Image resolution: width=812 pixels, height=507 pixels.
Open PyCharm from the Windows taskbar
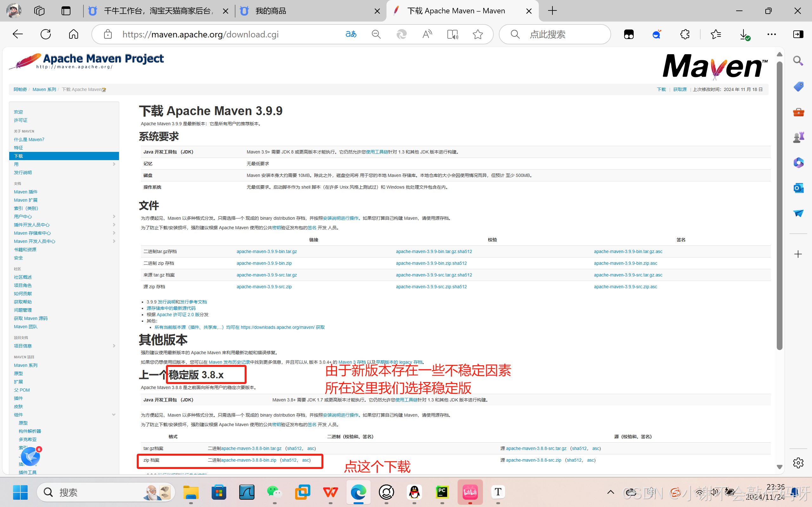(442, 492)
